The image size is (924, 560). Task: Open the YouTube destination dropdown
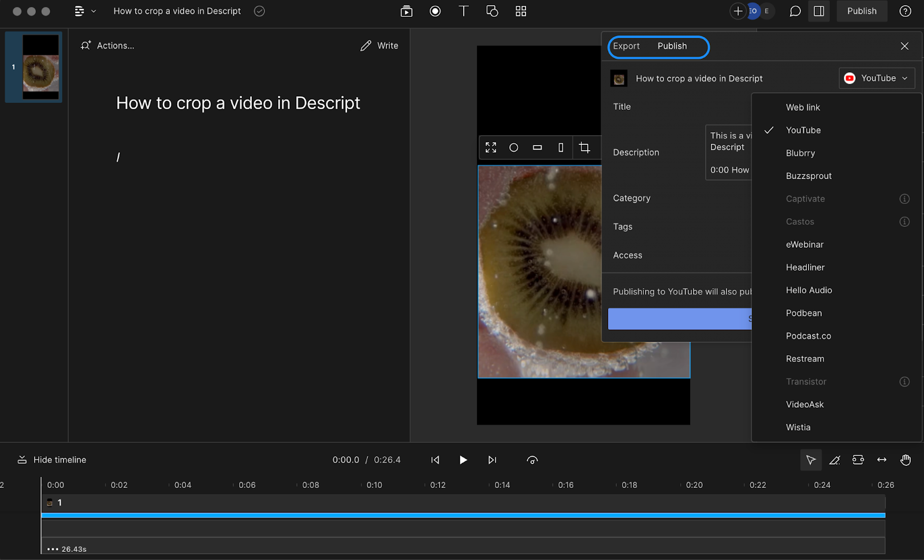point(876,78)
